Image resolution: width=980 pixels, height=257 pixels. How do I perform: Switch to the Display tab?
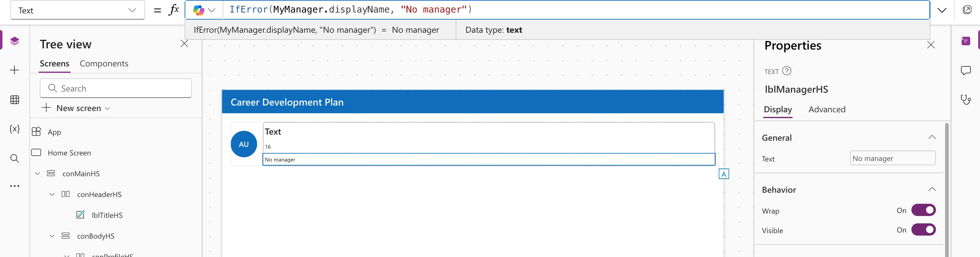[x=778, y=110]
